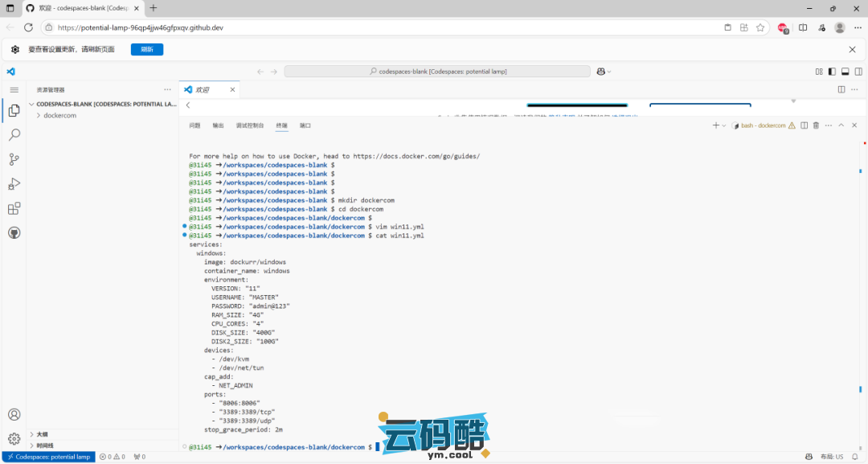Click Codespaces: potential lamp status button
This screenshot has height=464, width=868.
(48, 457)
